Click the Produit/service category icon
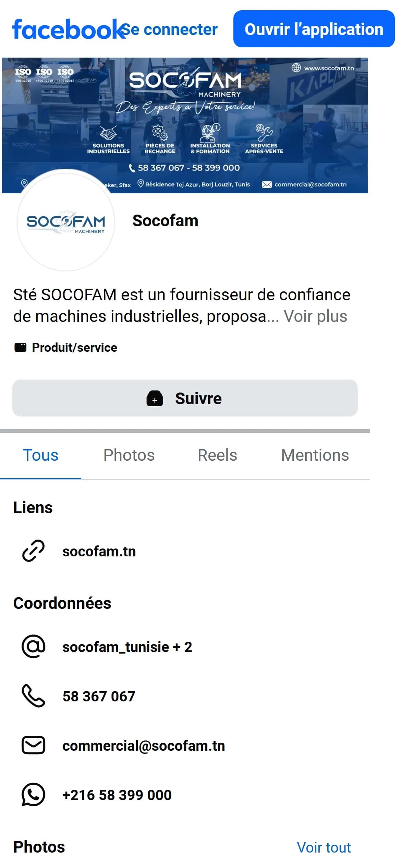 (x=20, y=347)
